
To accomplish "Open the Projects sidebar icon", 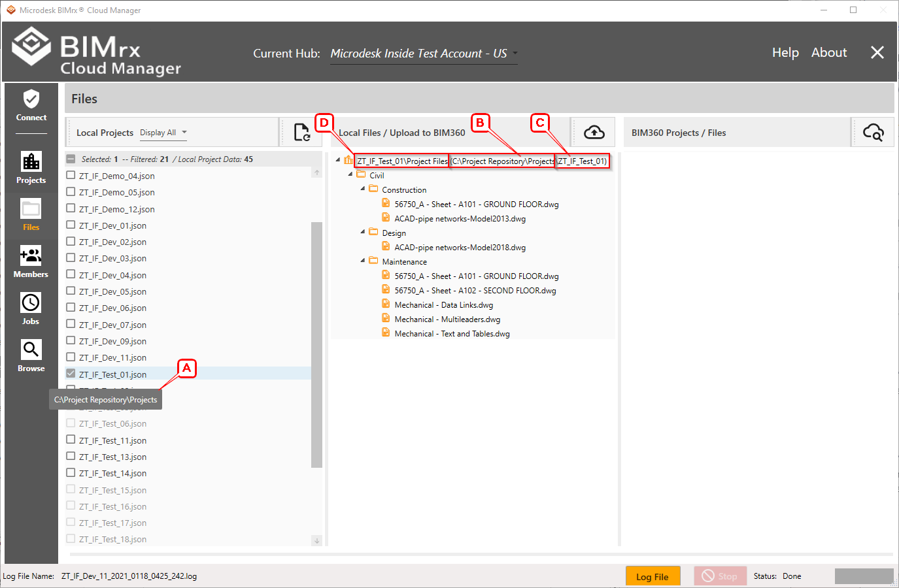I will [x=31, y=167].
